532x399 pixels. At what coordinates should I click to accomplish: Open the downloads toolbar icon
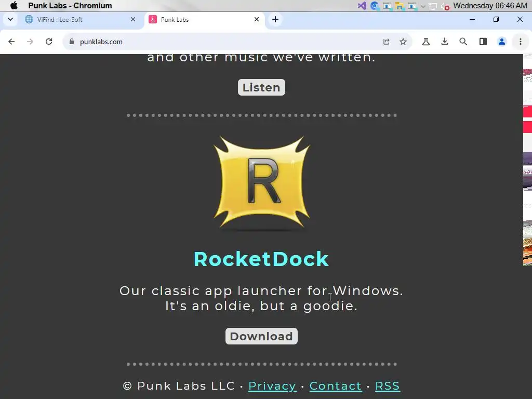coord(445,42)
